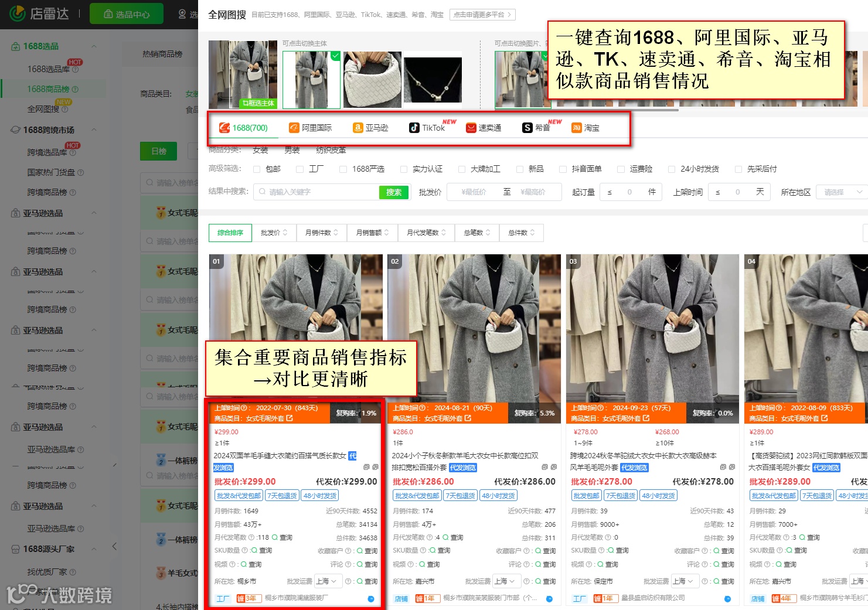
Task: Tick the 抖音面单 filter checkbox
Action: (x=563, y=169)
